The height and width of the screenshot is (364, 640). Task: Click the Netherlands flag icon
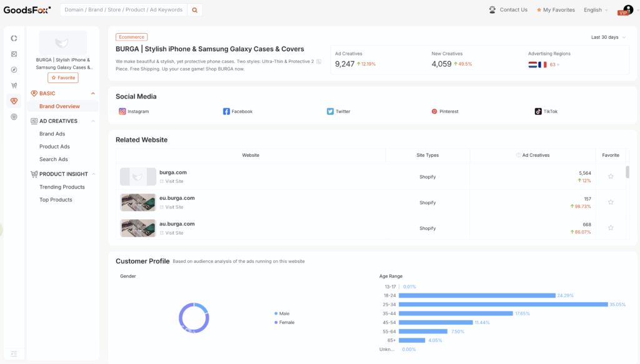coord(532,64)
